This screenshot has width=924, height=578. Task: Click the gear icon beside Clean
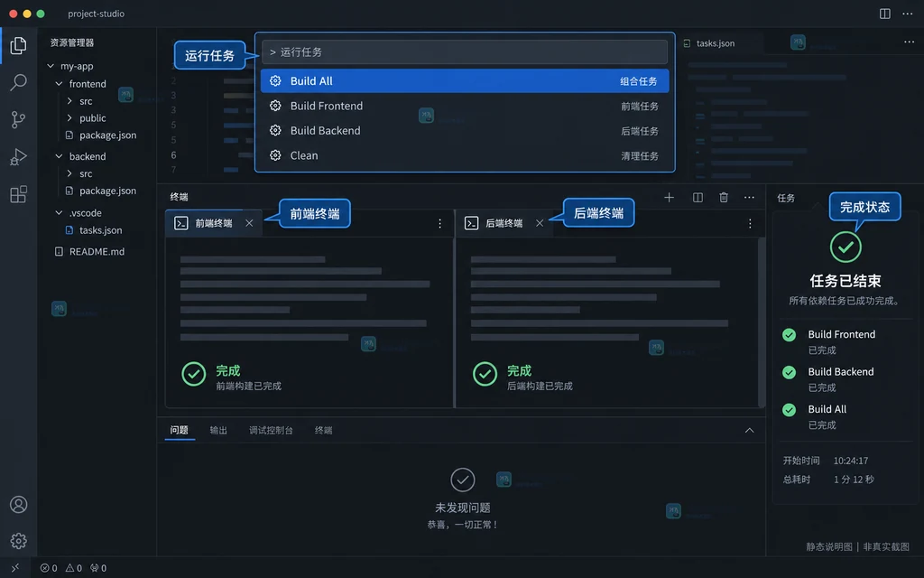275,155
